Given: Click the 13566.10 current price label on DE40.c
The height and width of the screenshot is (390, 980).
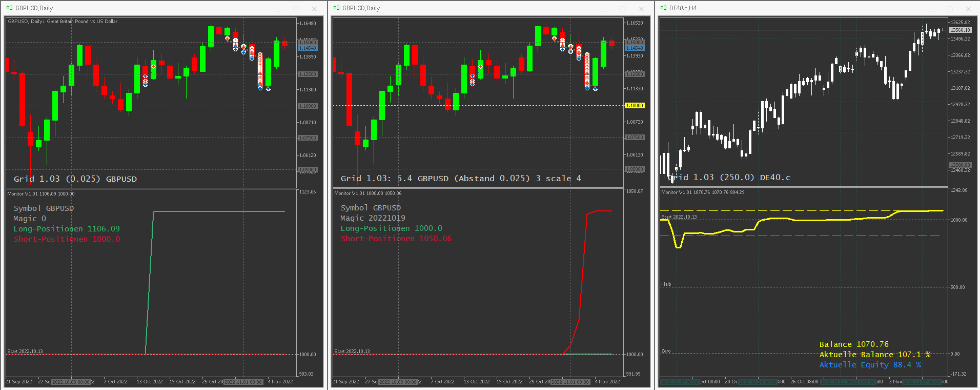Looking at the screenshot, I should tap(961, 30).
